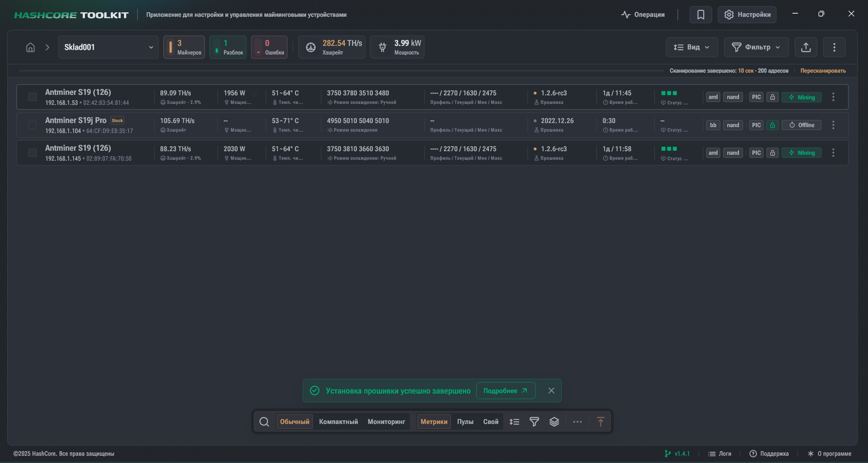Click the Stock tag on Antminer S19j Pro
The width and height of the screenshot is (868, 463).
pyautogui.click(x=117, y=121)
